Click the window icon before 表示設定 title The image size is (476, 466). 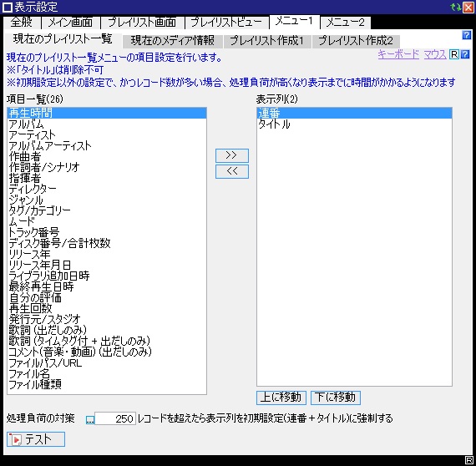click(x=8, y=8)
